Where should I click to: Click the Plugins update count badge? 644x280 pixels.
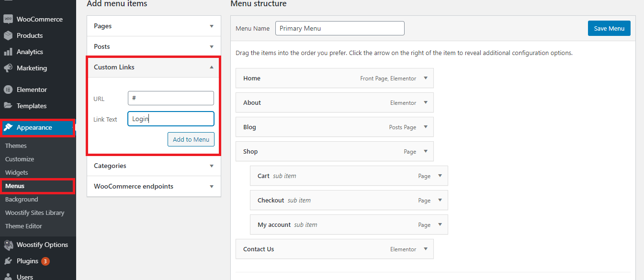pos(45,261)
